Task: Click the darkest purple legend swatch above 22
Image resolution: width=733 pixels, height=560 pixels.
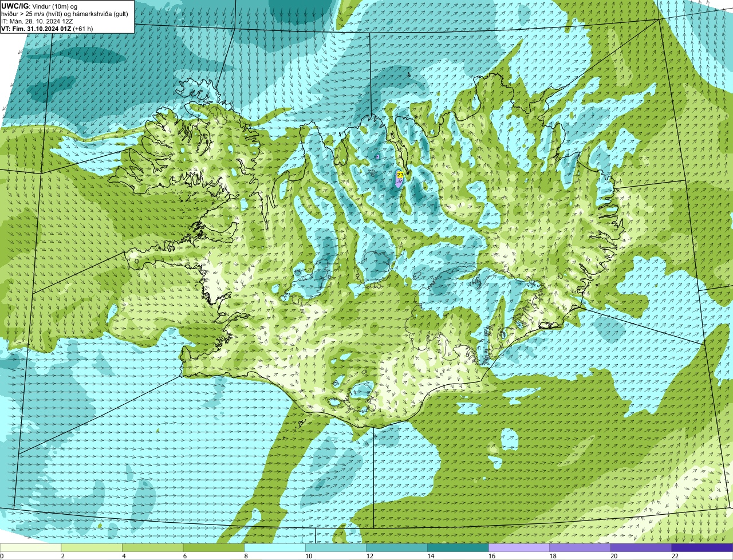Action: pyautogui.click(x=702, y=547)
